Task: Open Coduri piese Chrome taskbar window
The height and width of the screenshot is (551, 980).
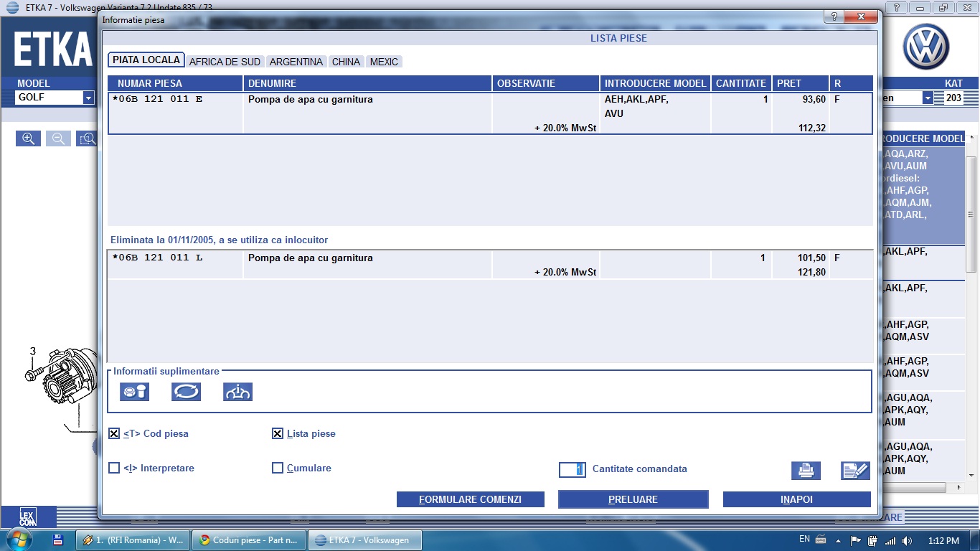Action: [x=250, y=540]
